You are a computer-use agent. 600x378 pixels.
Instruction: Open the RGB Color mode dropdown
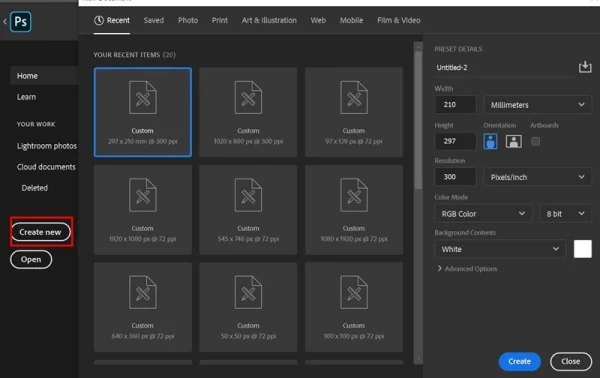click(x=483, y=213)
